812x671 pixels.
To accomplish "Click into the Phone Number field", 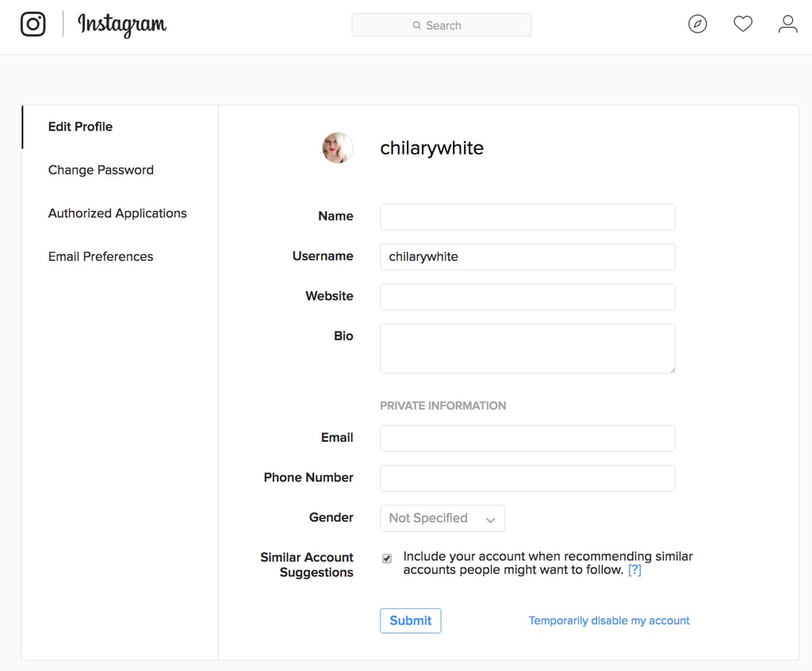I will (x=527, y=478).
